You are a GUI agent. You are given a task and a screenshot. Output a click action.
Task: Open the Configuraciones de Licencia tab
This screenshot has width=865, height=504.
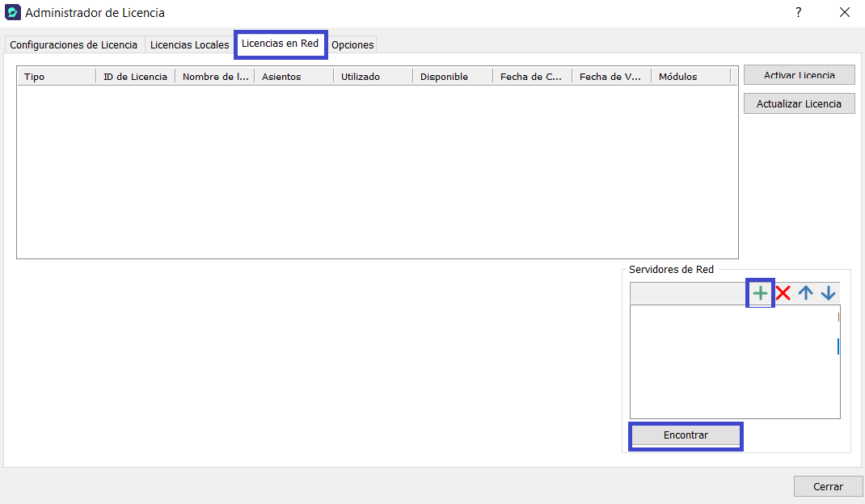(x=74, y=44)
